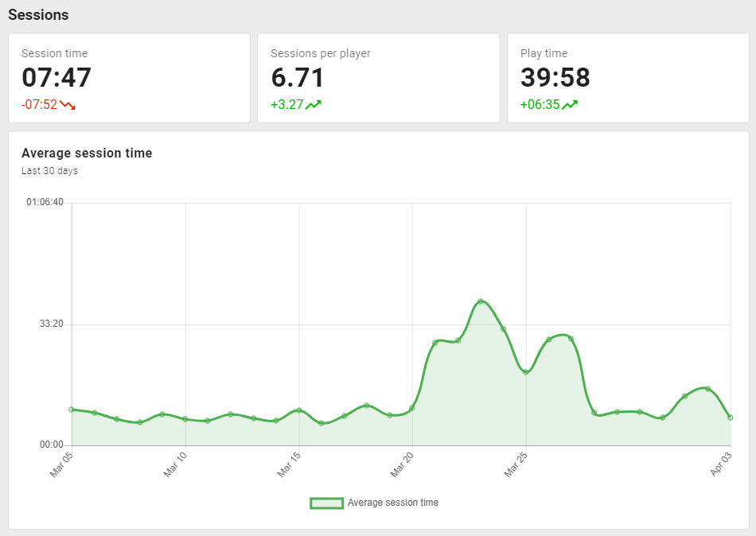Viewport: 756px width, 536px height.
Task: Click the Sessions section heading
Action: pyautogui.click(x=38, y=15)
